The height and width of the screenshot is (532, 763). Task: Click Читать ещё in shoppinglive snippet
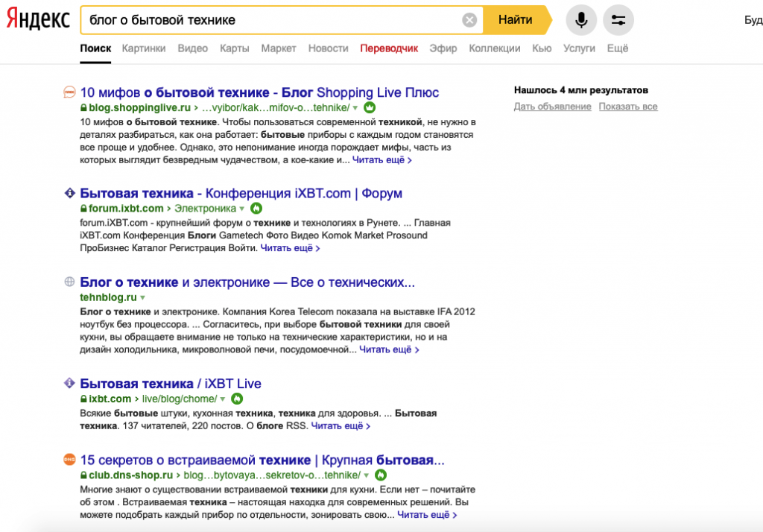coord(382,160)
